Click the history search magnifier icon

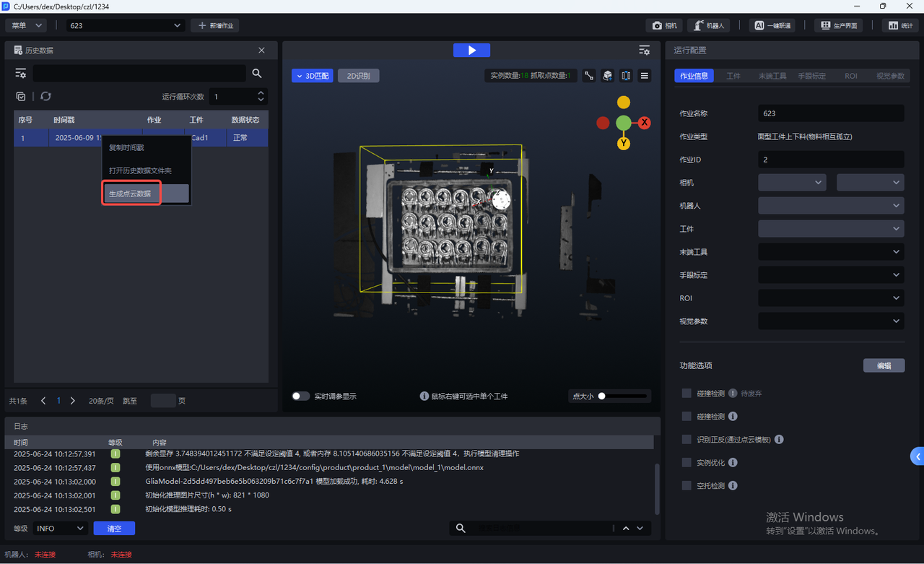pos(257,74)
